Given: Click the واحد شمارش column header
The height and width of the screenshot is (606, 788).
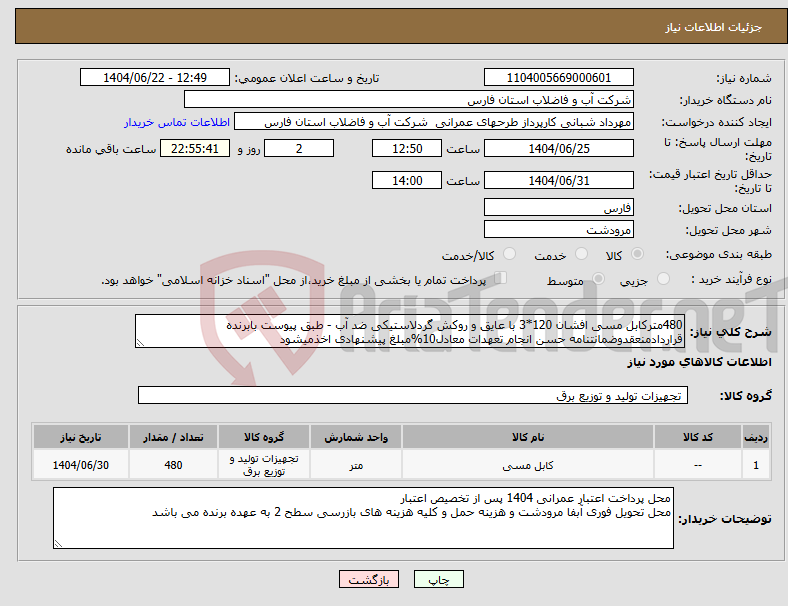Looking at the screenshot, I should point(356,437).
